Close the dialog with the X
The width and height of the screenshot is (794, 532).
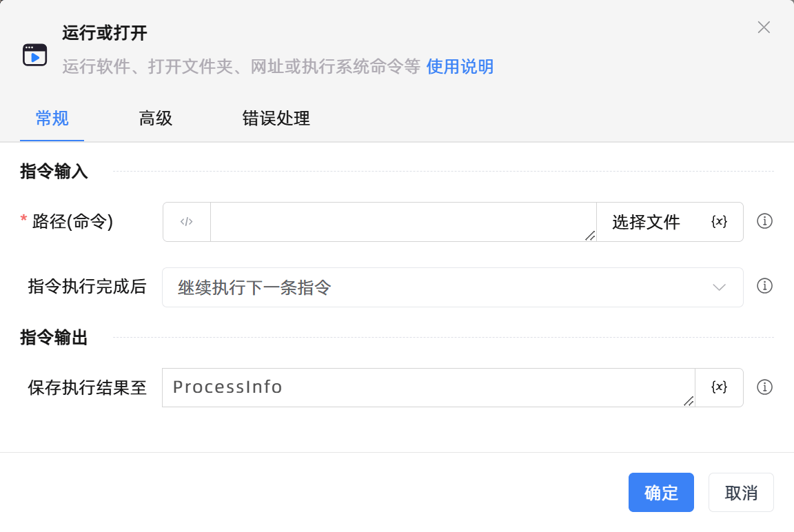click(764, 28)
